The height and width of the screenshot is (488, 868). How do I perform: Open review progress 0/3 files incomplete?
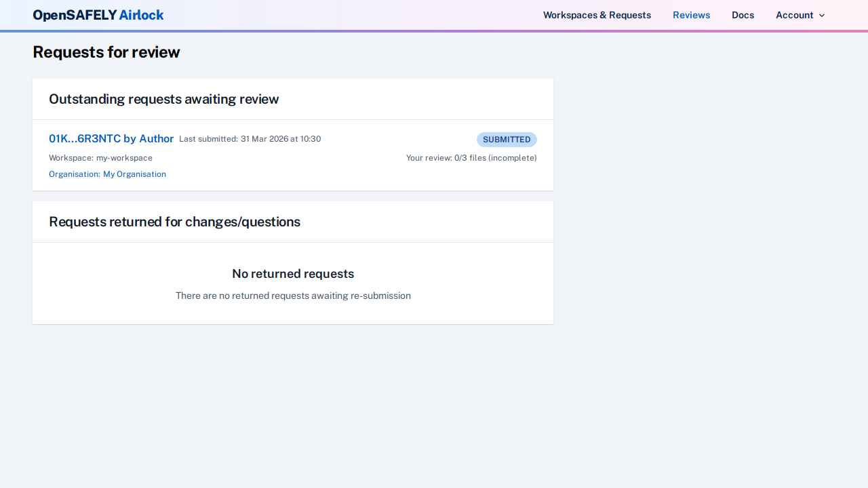471,157
